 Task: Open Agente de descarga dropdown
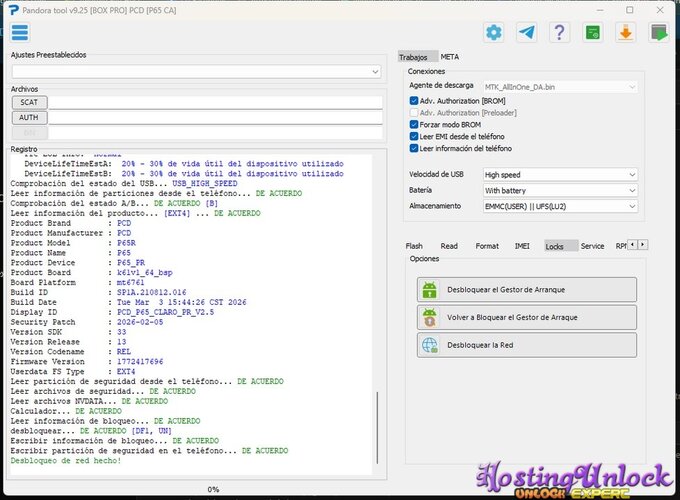tap(560, 87)
